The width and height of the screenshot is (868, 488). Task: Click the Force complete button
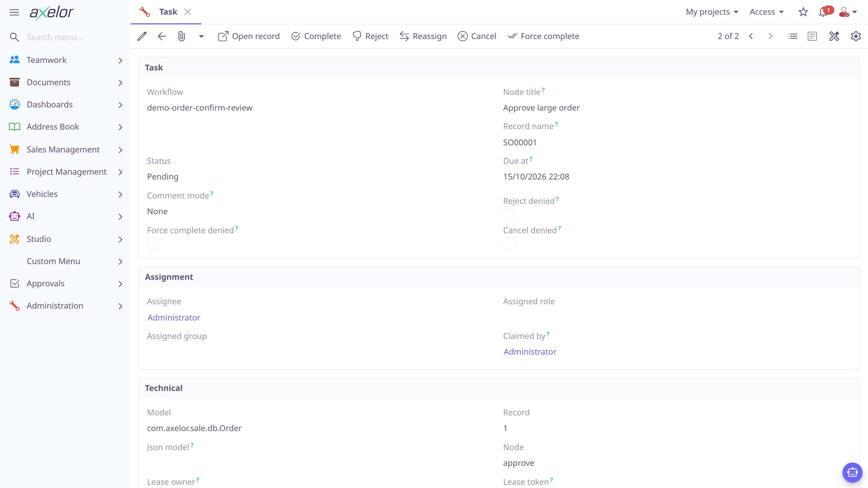pos(543,36)
